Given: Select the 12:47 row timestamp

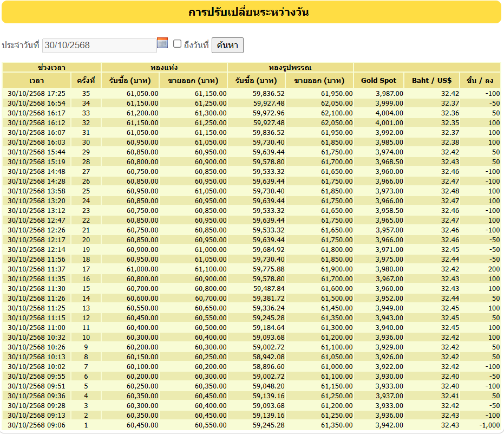Looking at the screenshot, I should (x=36, y=221).
